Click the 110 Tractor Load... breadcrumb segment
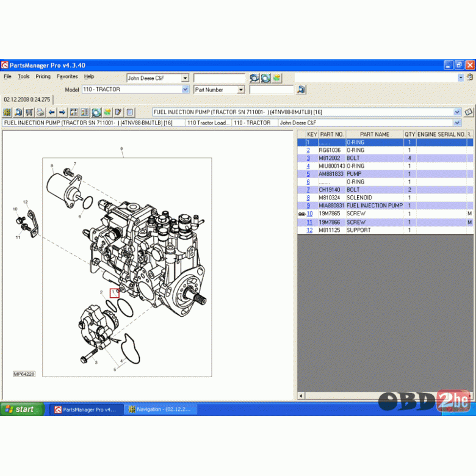 click(208, 123)
